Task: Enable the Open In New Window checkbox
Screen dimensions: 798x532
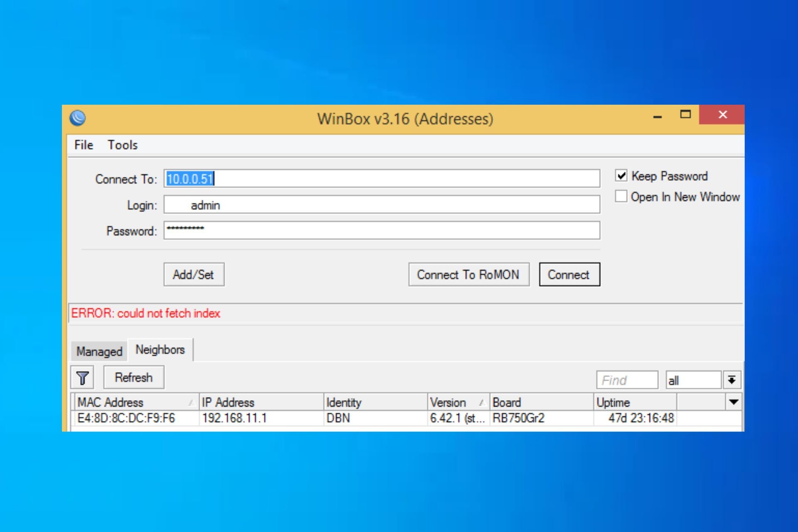Action: 621,196
